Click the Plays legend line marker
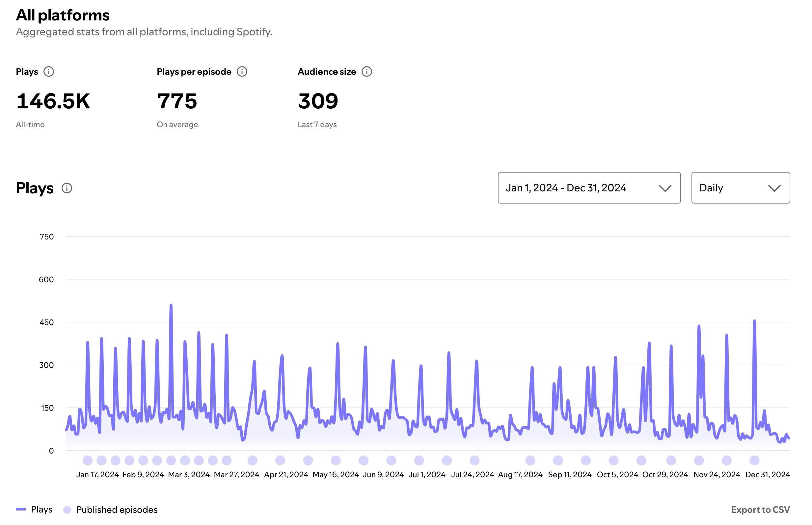The width and height of the screenshot is (812, 525). point(21,509)
